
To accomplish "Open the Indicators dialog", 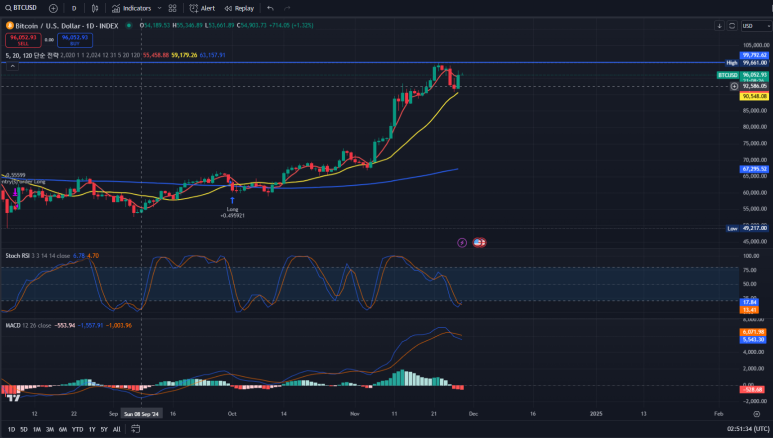I will tap(131, 8).
